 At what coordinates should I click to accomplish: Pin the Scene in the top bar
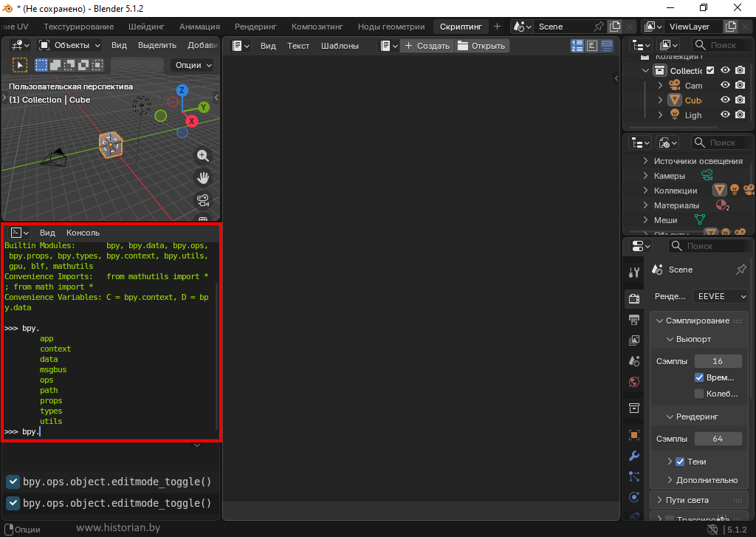(598, 27)
